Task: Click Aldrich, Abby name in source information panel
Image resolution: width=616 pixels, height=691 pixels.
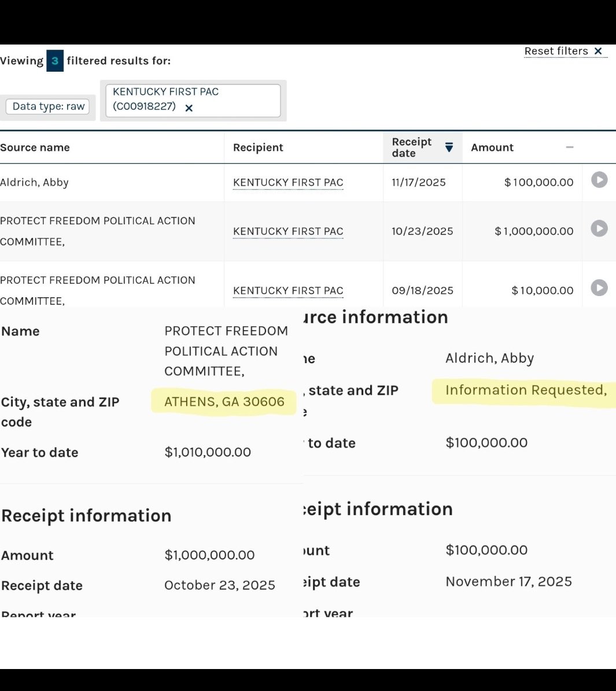Action: [x=489, y=359]
